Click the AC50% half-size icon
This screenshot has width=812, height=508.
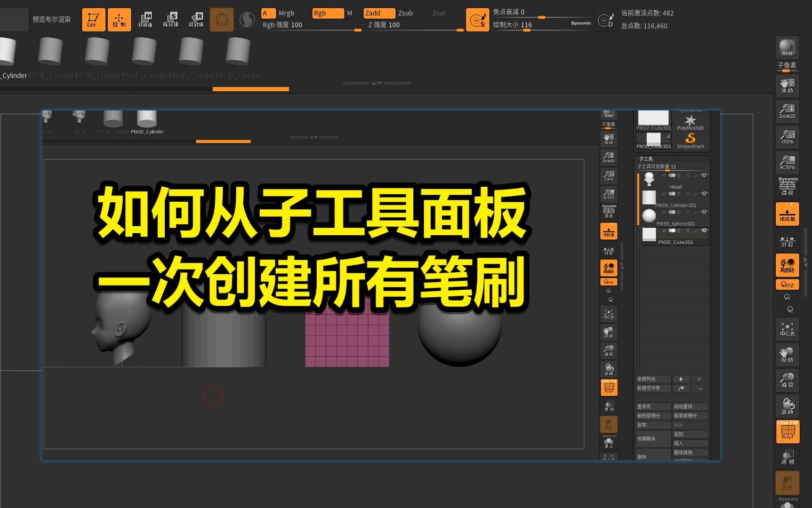[787, 162]
